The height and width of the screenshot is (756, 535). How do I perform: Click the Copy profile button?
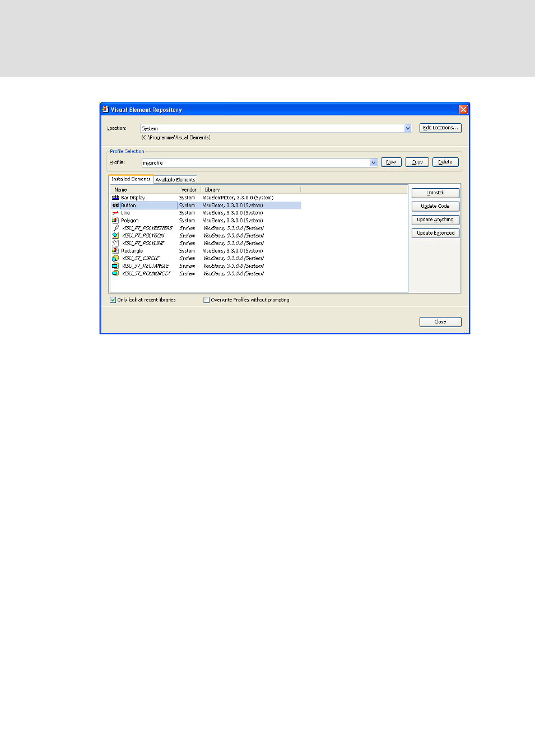pos(417,162)
